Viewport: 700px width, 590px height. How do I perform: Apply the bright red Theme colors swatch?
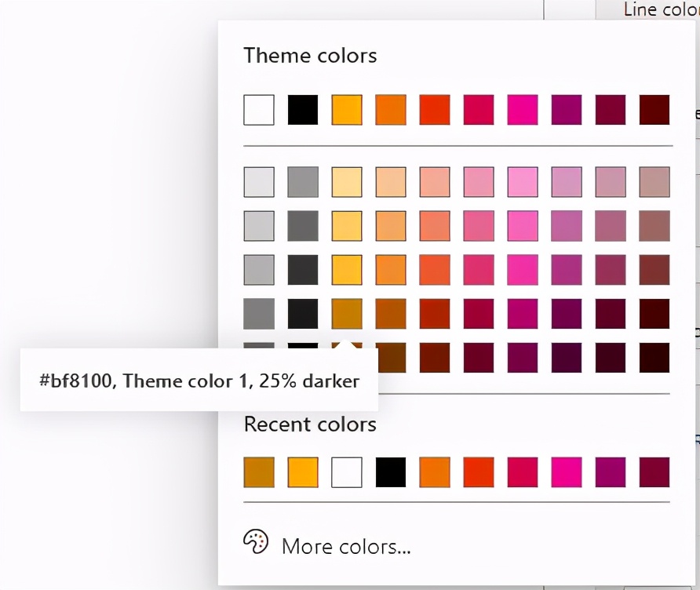pos(435,110)
